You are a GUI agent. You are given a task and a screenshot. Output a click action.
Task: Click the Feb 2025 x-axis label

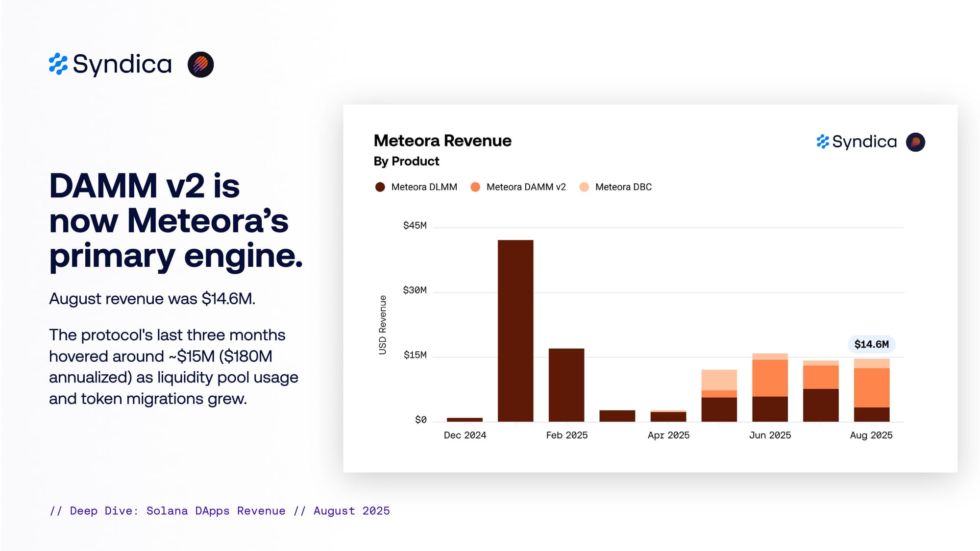(567, 435)
